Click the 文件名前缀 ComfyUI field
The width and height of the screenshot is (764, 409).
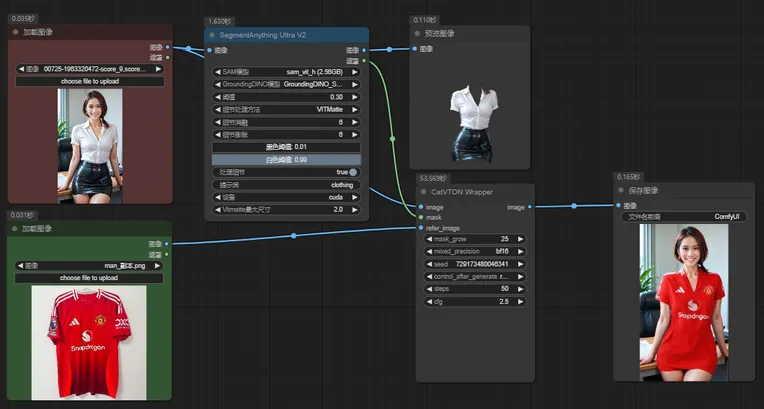coord(685,216)
